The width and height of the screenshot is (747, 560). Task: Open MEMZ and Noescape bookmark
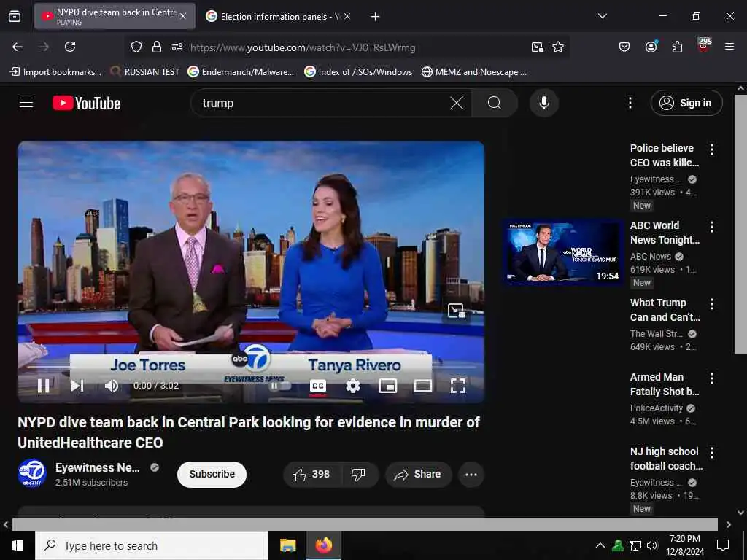(x=474, y=72)
